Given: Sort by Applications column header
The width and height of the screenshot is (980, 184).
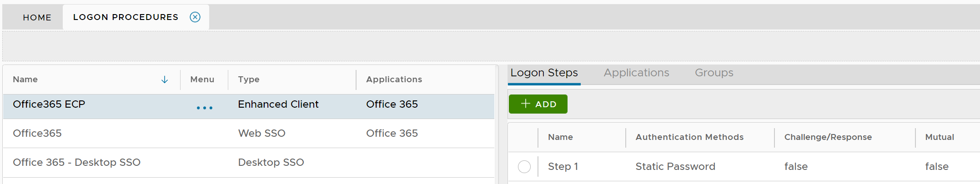Looking at the screenshot, I should point(394,80).
